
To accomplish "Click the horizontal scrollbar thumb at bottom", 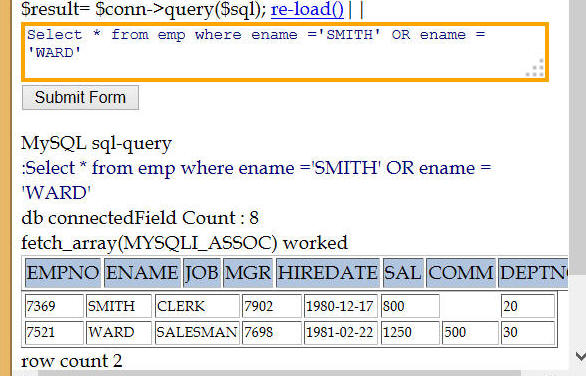I will (x=279, y=373).
